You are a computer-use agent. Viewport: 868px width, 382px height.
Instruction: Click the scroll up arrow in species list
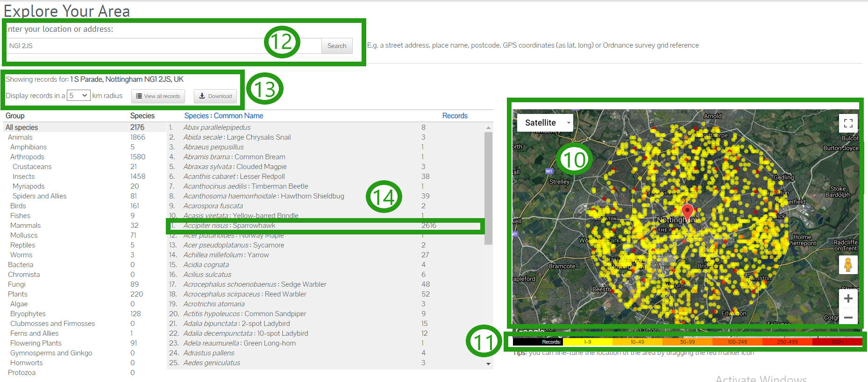488,127
